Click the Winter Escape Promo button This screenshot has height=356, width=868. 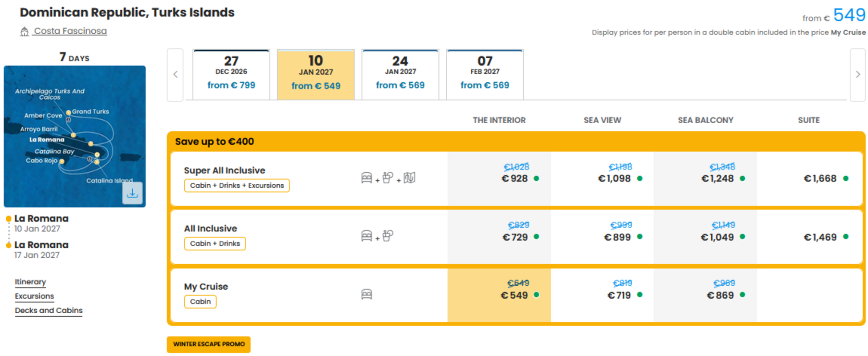coord(209,344)
